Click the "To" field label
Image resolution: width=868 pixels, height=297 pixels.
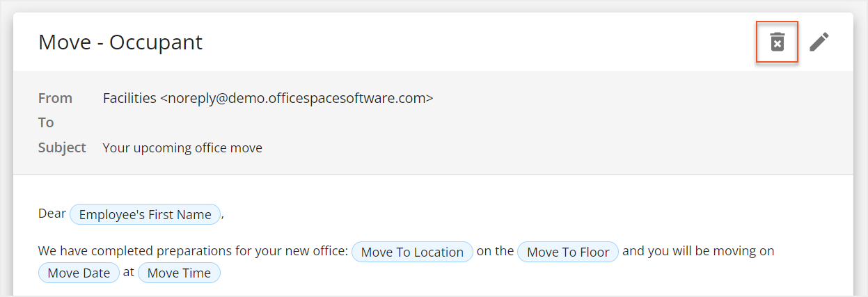tap(46, 122)
